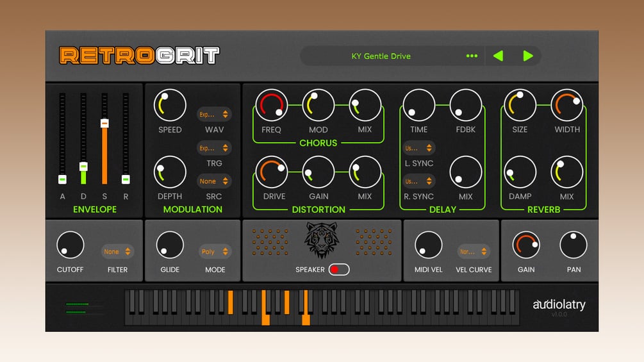Click the MIDI VEL knob
Viewport: 644px width, 362px height.
tap(429, 245)
